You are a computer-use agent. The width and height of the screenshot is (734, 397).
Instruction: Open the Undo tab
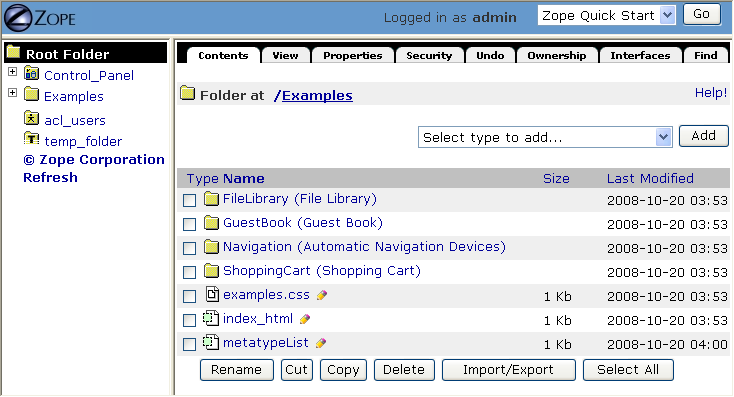point(490,55)
